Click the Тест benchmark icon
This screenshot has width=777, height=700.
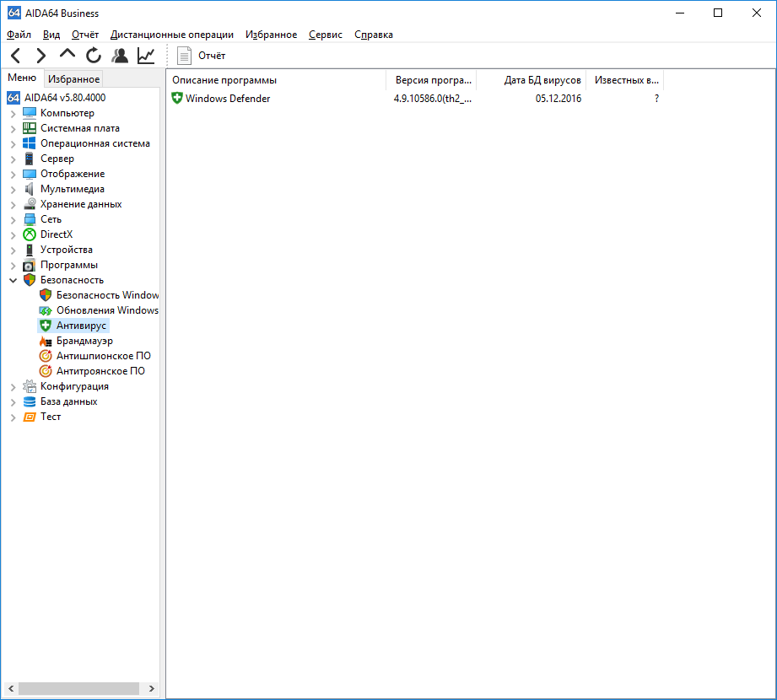pyautogui.click(x=30, y=417)
